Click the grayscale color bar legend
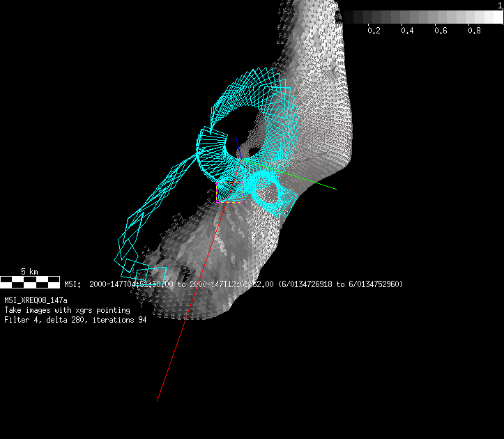 [423, 17]
